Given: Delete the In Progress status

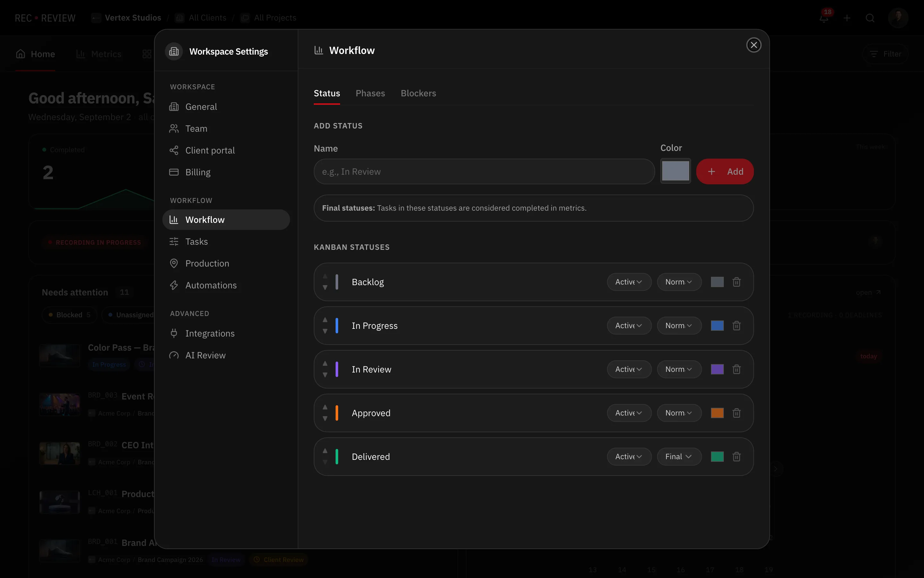Looking at the screenshot, I should 737,326.
